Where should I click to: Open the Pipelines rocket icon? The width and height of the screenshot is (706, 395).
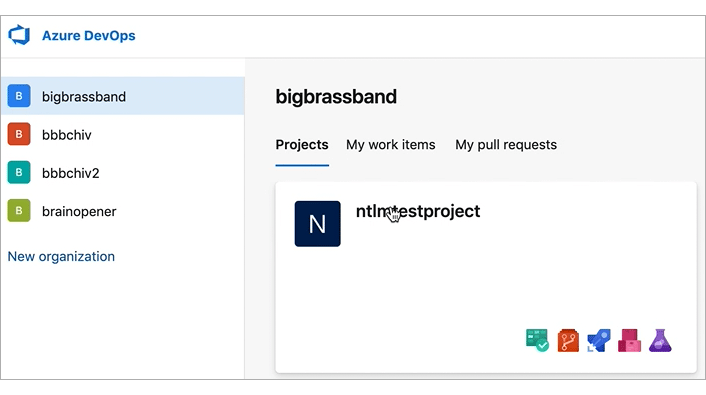click(x=599, y=340)
